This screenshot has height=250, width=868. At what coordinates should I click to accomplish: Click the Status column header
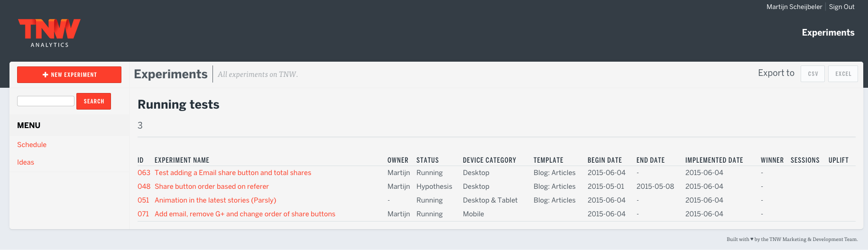coord(427,160)
